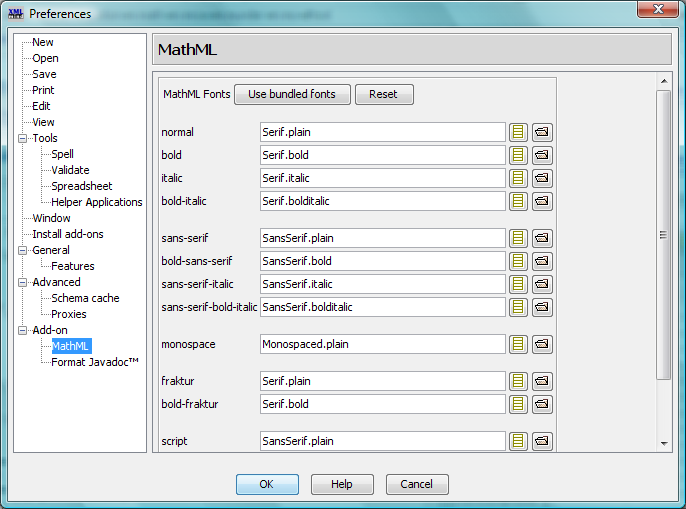Click the vertical scrollbar thumb

pos(664,235)
